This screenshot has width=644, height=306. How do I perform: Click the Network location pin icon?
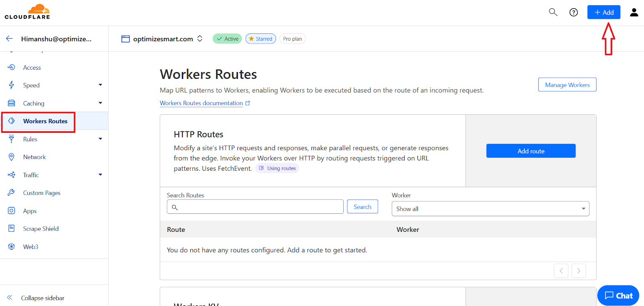(x=11, y=157)
